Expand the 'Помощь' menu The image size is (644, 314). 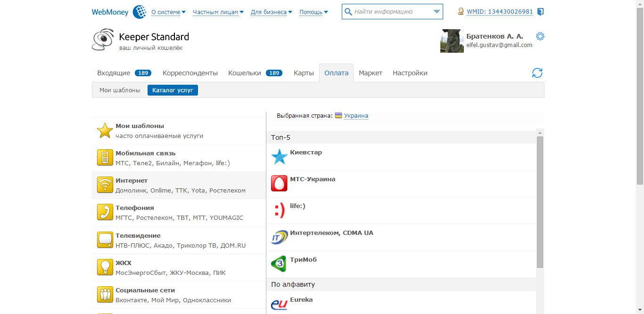pyautogui.click(x=314, y=12)
